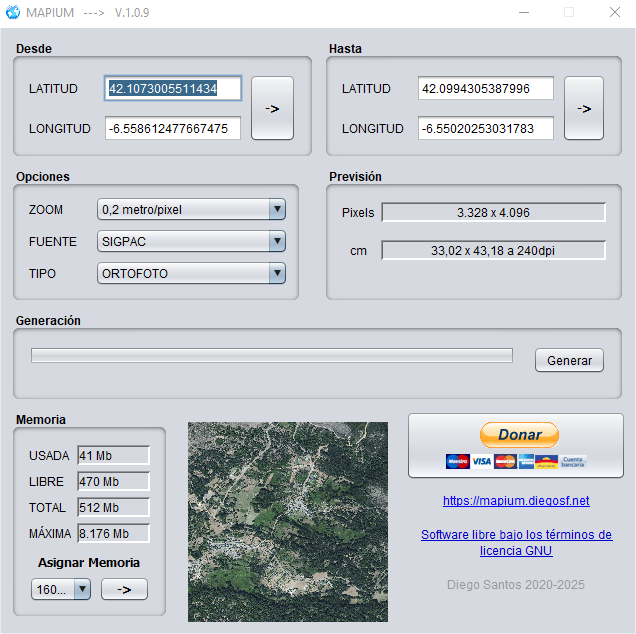The image size is (636, 634).
Task: Click the Desde LATITUD input field
Action: [173, 88]
